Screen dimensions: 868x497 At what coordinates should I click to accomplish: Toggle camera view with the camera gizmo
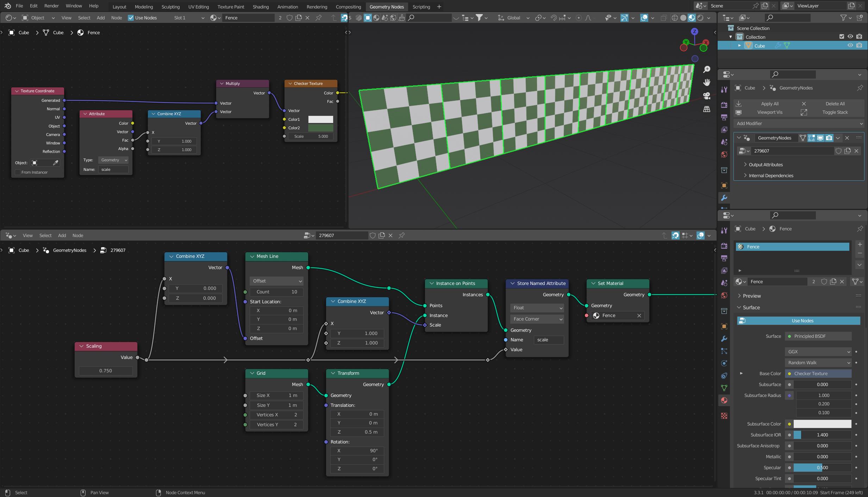[x=706, y=96]
